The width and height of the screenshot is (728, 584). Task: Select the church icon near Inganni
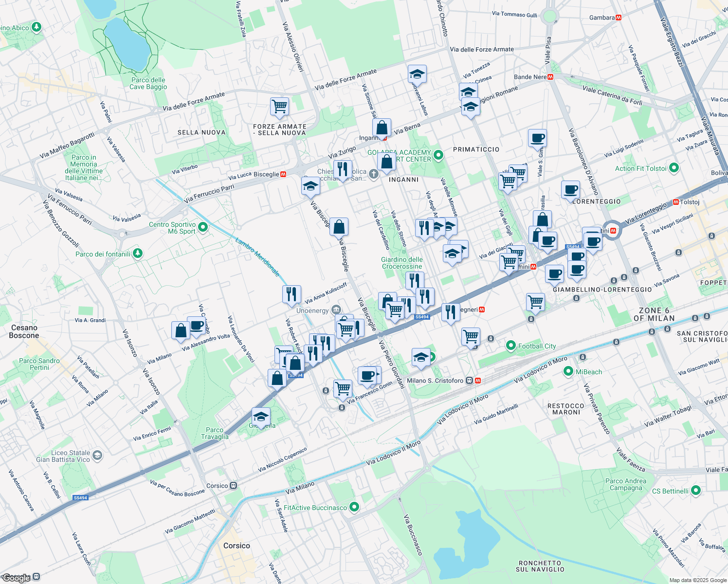point(373,174)
